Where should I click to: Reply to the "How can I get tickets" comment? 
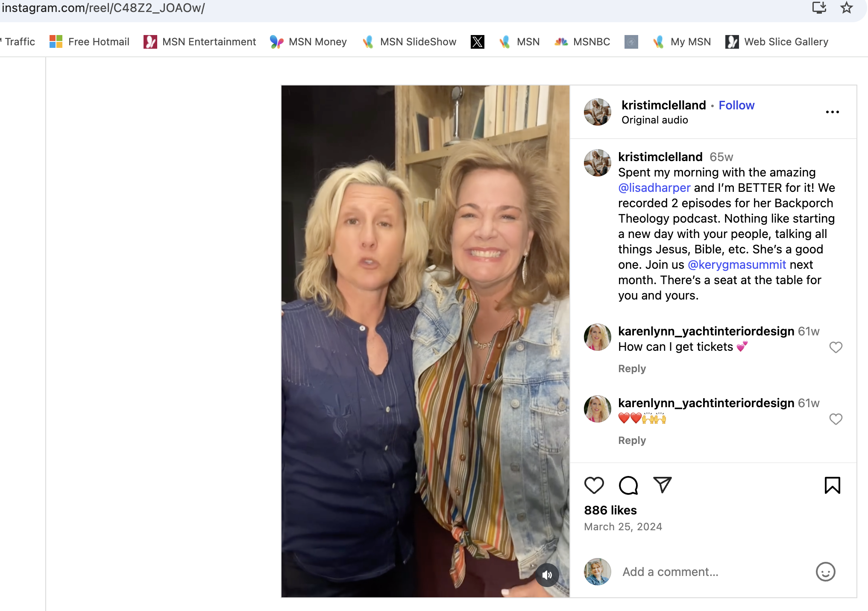click(x=632, y=369)
